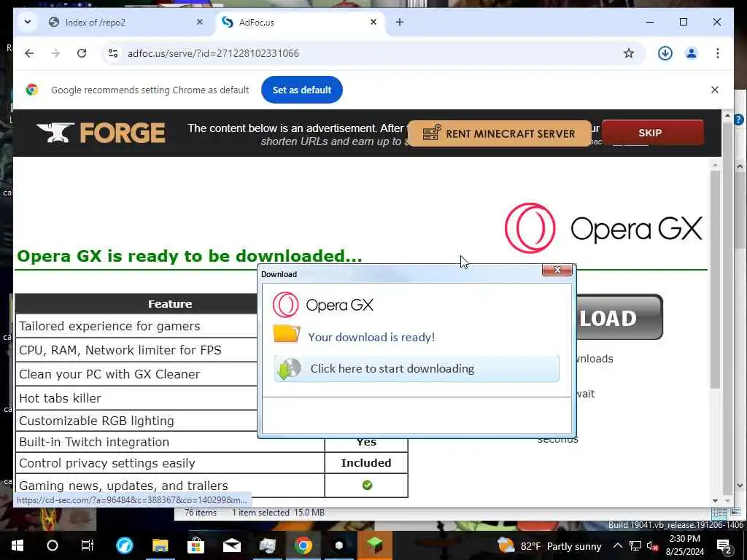This screenshot has width=747, height=560.
Task: Click Rent Minecraft Server banner button
Action: 499,134
